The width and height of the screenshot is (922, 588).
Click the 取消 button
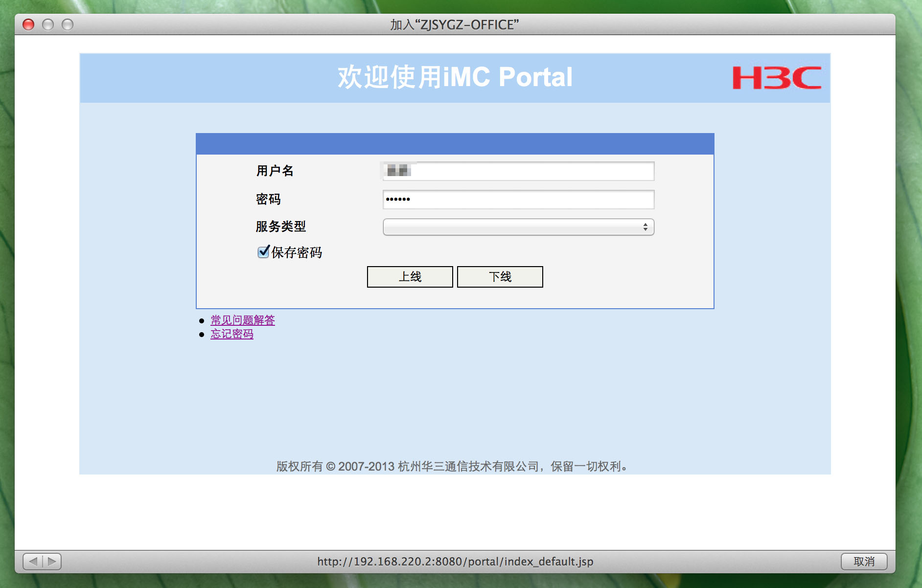[x=864, y=561]
